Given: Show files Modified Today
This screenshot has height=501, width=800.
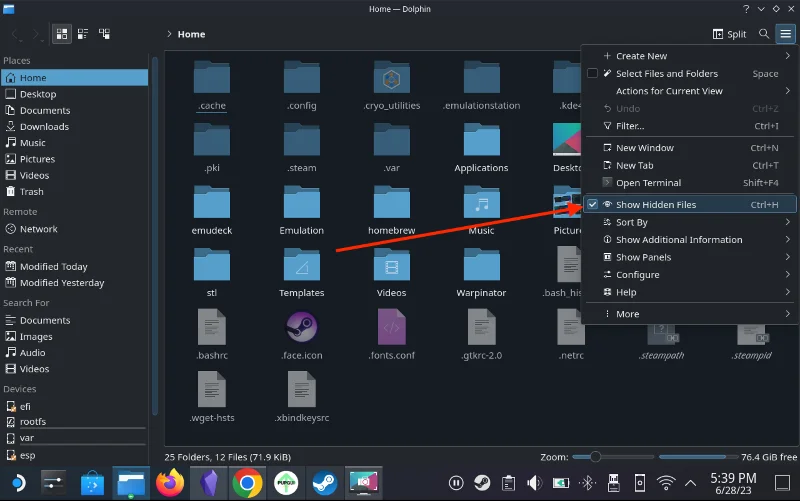Looking at the screenshot, I should coord(75,266).
